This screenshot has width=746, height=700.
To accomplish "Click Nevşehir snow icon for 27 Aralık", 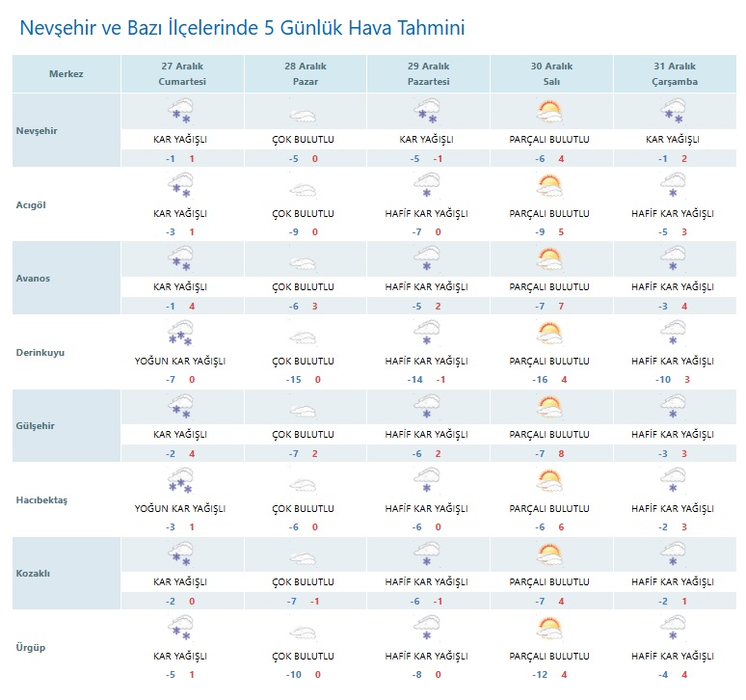I will point(180,114).
